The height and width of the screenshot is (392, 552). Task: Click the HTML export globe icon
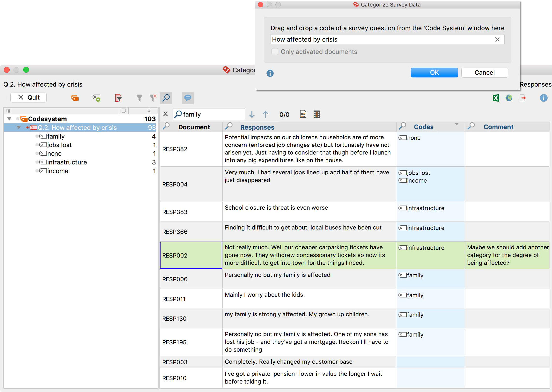coord(509,98)
